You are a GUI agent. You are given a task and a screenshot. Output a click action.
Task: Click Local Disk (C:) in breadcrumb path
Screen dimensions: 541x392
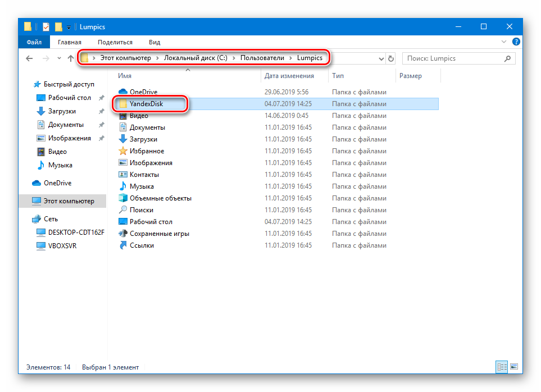195,58
